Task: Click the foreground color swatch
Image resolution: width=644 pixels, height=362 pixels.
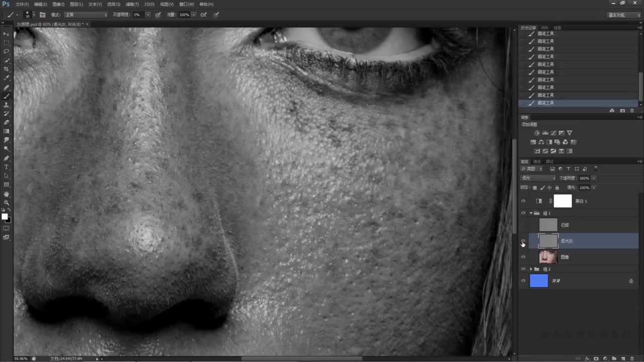Action: (5, 217)
